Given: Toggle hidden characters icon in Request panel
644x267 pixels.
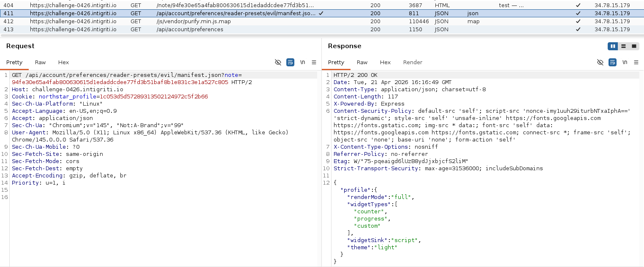Looking at the screenshot, I should [x=278, y=62].
